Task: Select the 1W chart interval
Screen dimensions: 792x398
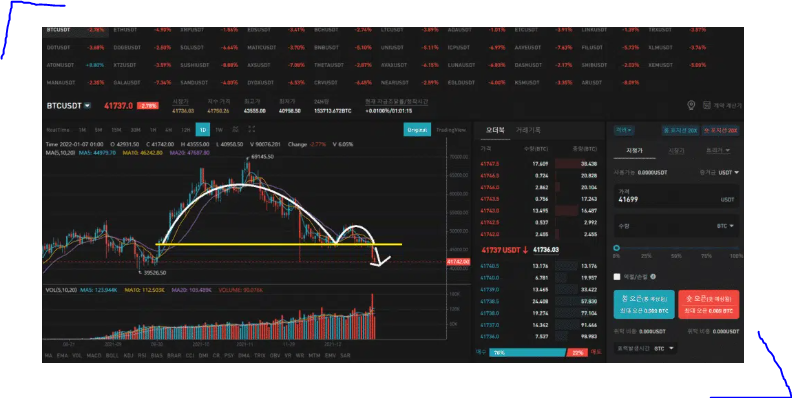Action: pyautogui.click(x=219, y=130)
